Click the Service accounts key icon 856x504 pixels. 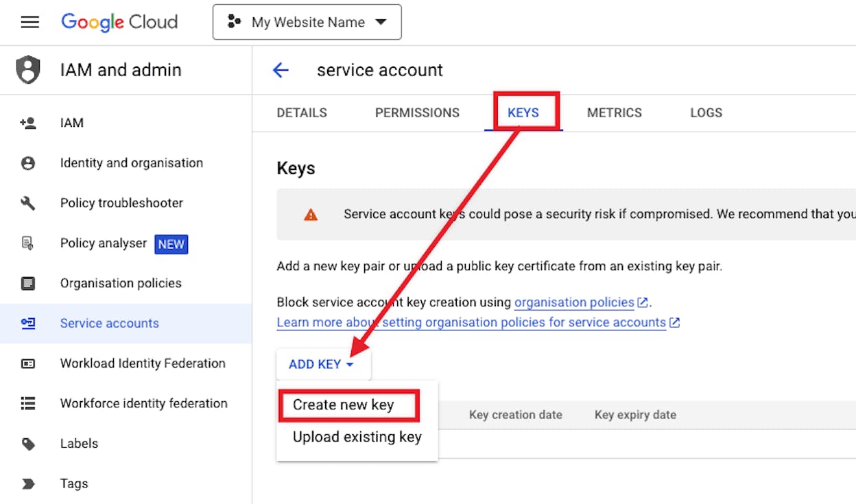pyautogui.click(x=28, y=323)
